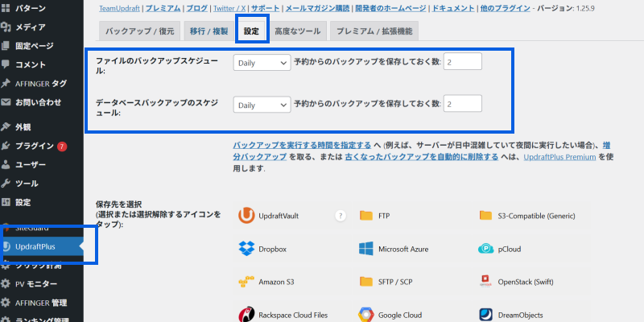Open UpdraftPlus sidebar menu item
Viewport: 644px width, 322px height.
pyautogui.click(x=41, y=246)
